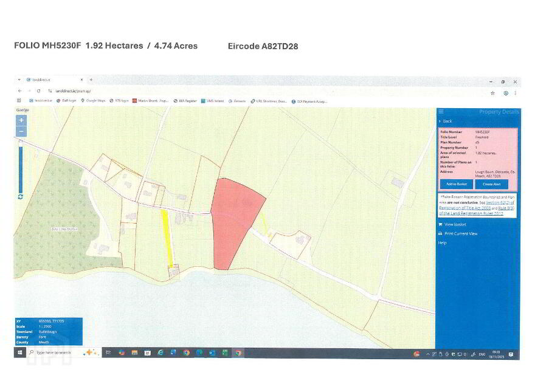Open Google Maps bookmark
The height and width of the screenshot is (392, 535).
(x=93, y=101)
